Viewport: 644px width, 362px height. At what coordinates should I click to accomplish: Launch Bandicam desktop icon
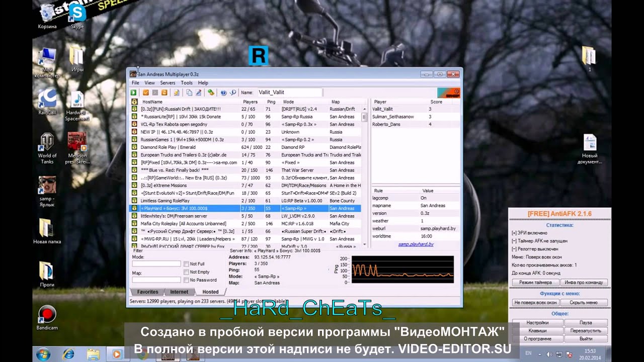pos(47,318)
